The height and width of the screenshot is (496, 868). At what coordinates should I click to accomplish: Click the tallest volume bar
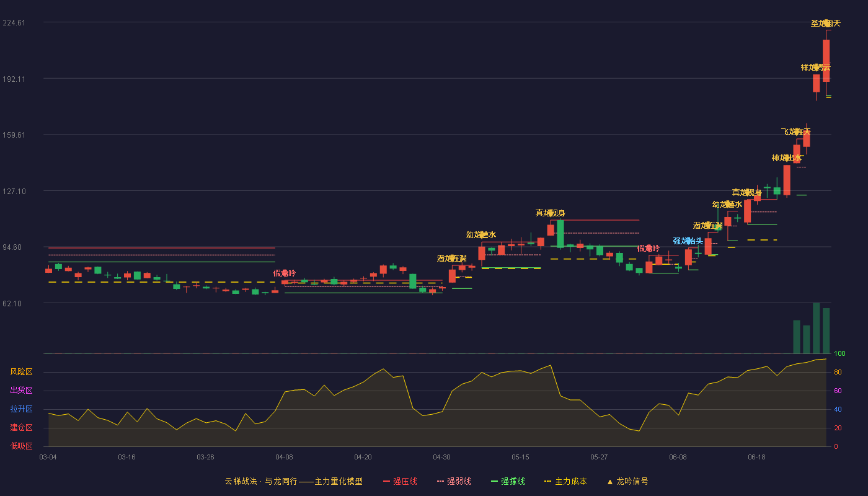816,328
